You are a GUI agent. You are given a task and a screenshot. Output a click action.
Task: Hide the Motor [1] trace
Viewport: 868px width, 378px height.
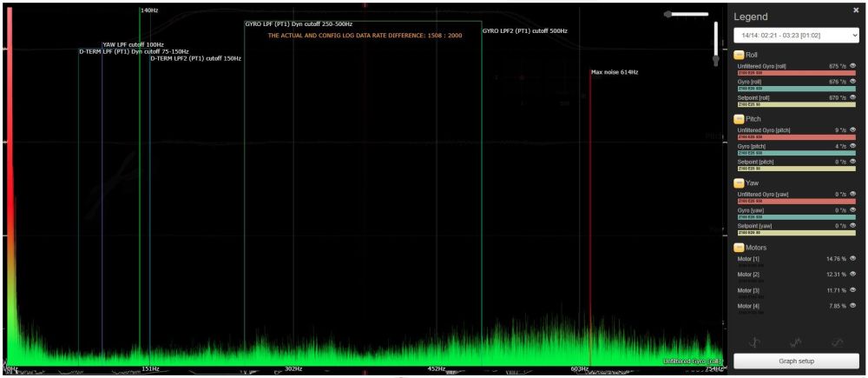852,259
